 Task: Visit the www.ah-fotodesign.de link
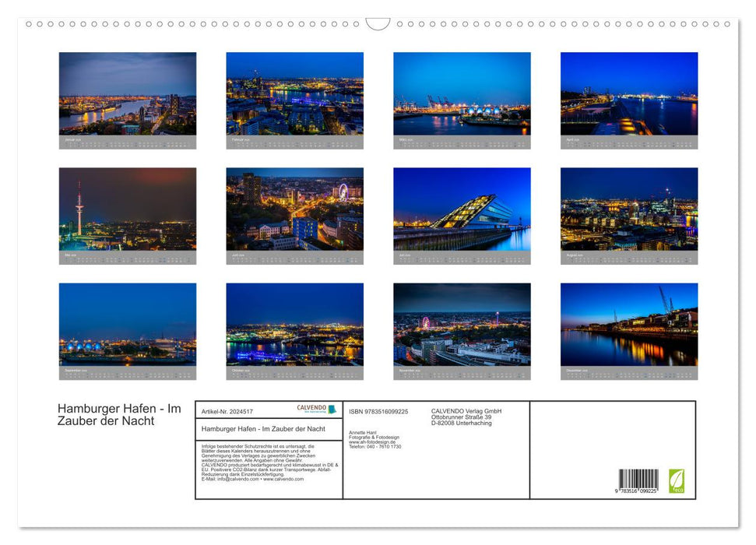[371, 440]
